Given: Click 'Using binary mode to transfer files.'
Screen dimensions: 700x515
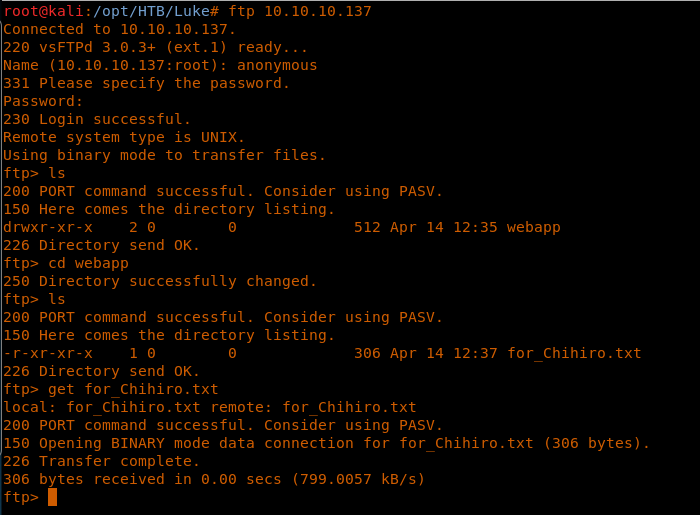Looking at the screenshot, I should [164, 155].
